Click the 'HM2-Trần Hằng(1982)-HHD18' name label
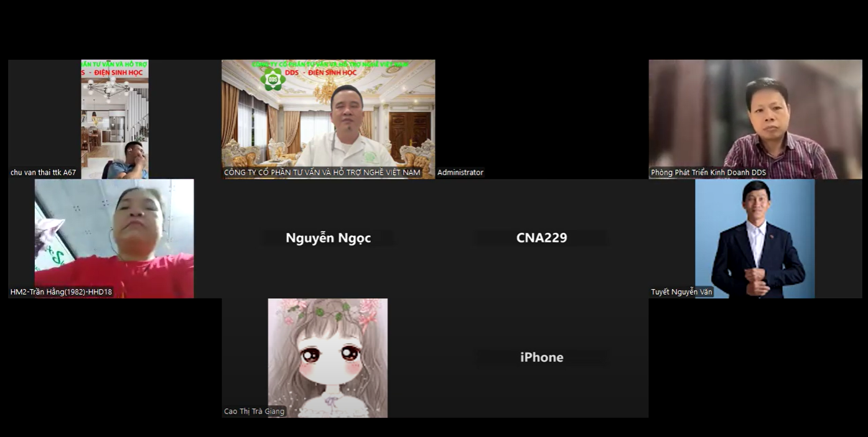The height and width of the screenshot is (437, 868). point(62,292)
